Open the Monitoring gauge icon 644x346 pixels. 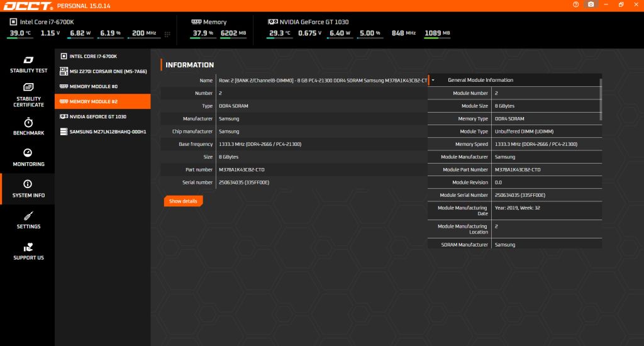coord(28,152)
